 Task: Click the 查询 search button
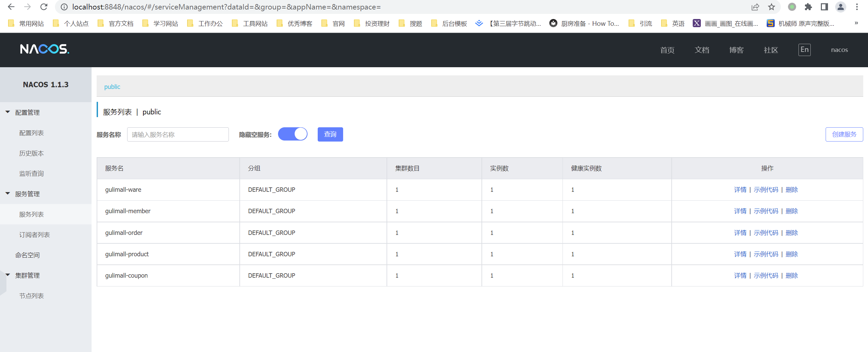[x=330, y=134]
